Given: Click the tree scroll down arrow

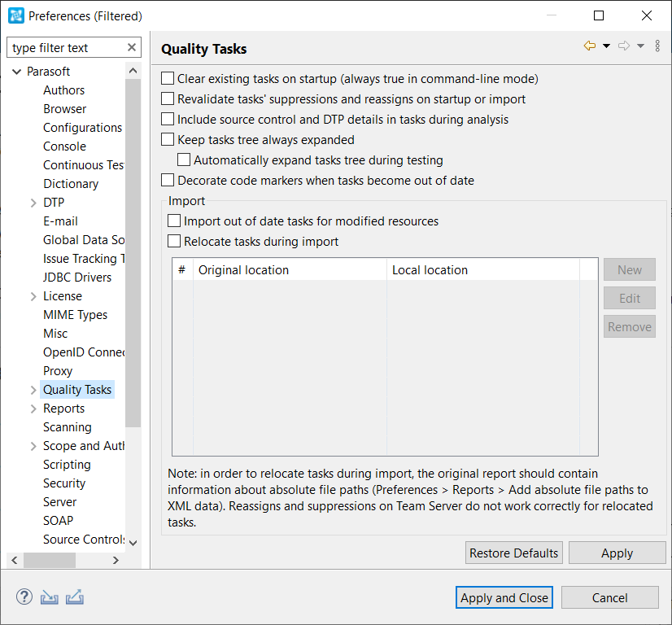Looking at the screenshot, I should pos(133,543).
